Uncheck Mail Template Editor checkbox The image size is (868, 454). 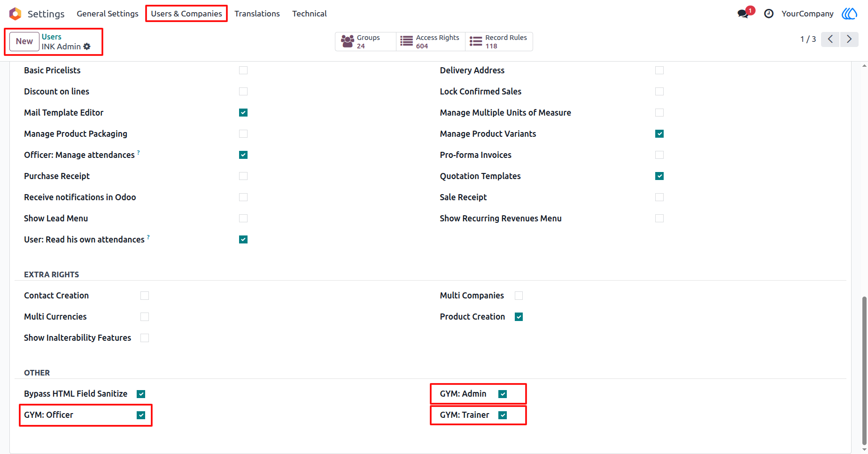point(243,112)
